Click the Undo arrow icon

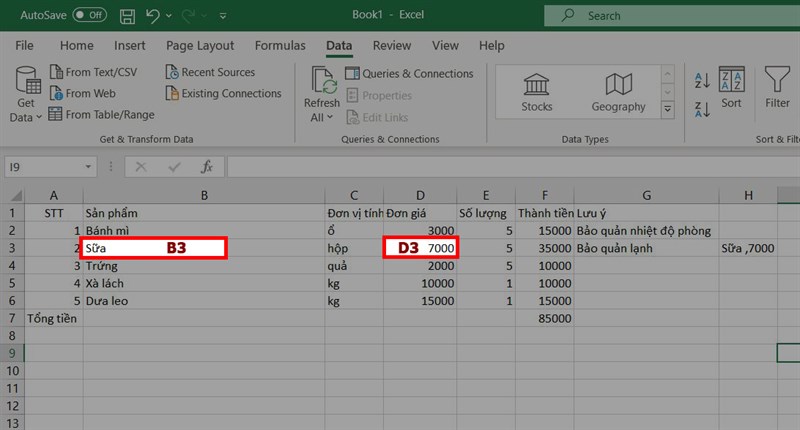point(152,16)
